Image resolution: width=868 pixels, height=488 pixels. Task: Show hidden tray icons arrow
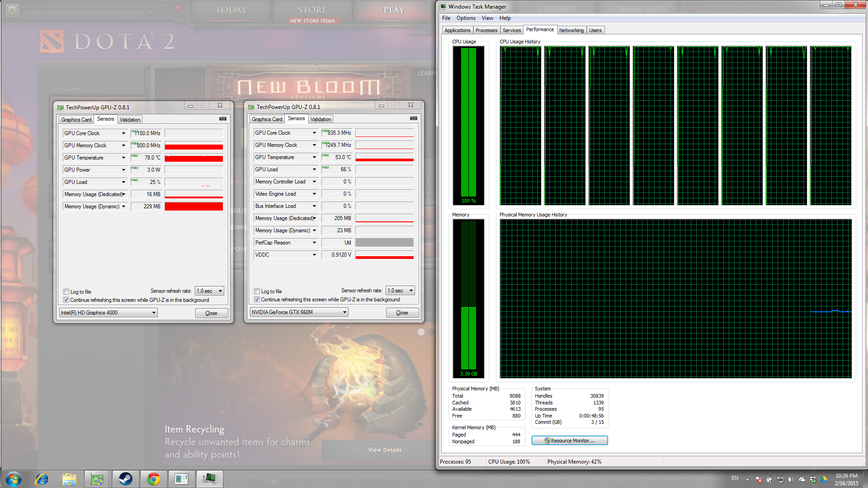click(747, 479)
